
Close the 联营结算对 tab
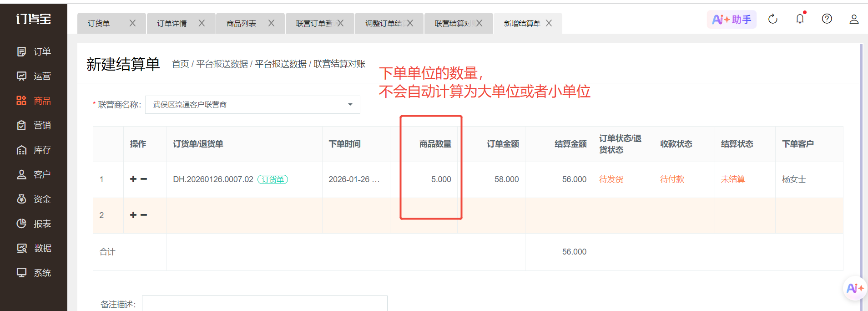479,23
